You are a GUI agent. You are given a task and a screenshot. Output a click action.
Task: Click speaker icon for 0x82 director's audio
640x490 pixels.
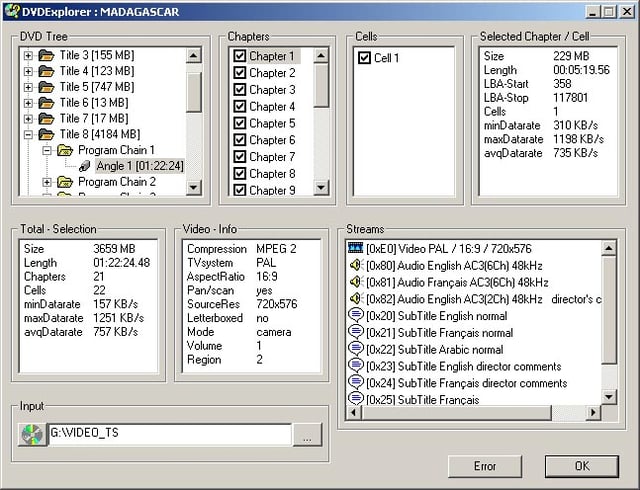[x=356, y=298]
